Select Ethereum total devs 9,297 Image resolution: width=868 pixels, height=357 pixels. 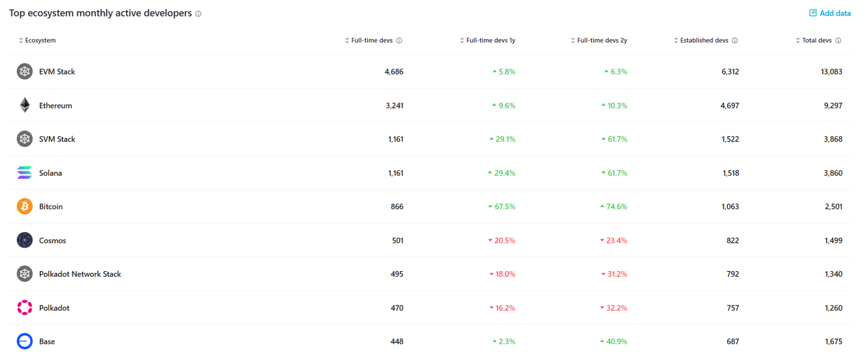833,105
